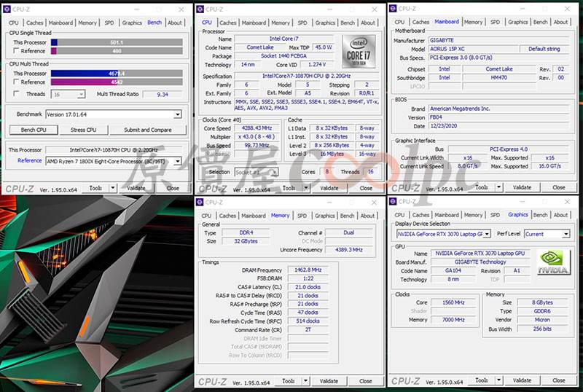Tick the Threads checkbox in the Bench window
This screenshot has width=583, height=392.
(16, 94)
